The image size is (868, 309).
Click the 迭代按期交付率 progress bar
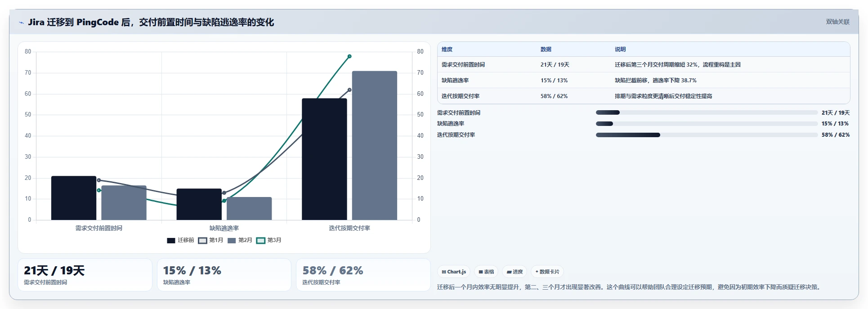click(x=707, y=135)
